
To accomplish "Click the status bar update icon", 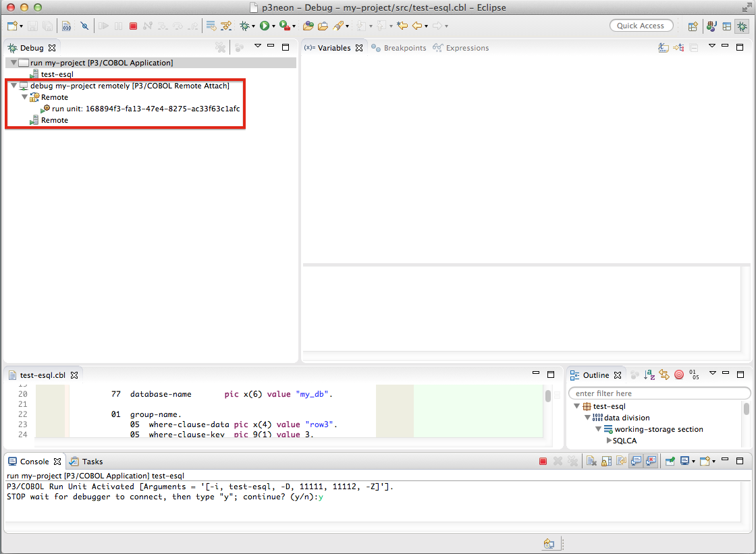I will (x=549, y=544).
